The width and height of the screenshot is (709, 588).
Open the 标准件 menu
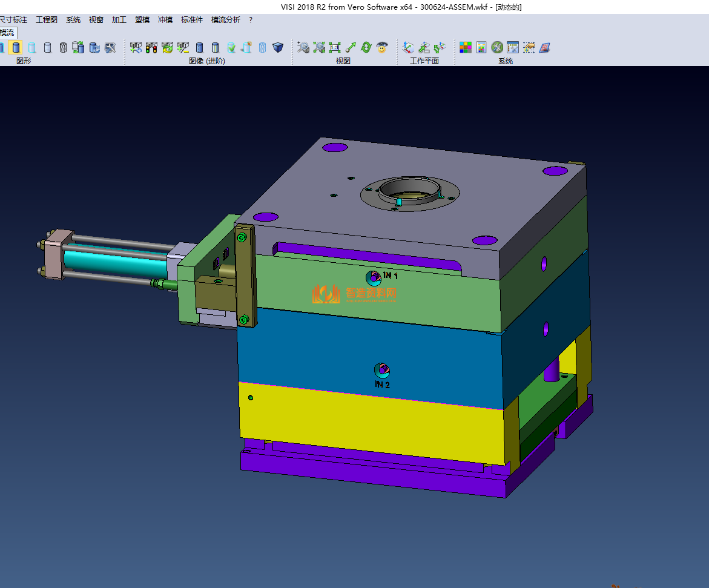coord(192,20)
